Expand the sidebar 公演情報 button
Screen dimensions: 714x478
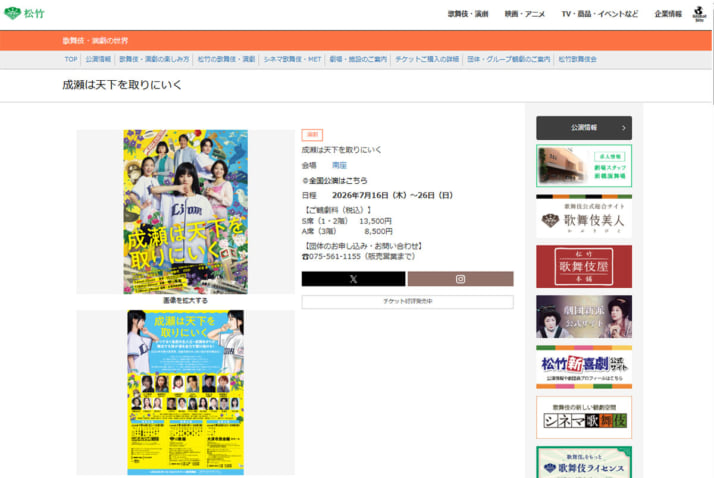point(584,128)
